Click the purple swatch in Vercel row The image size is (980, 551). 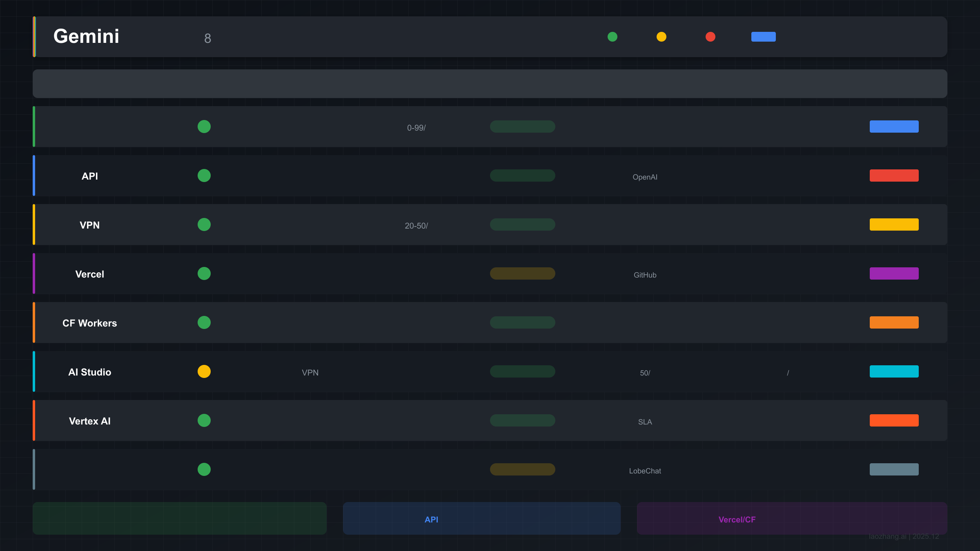pos(894,273)
